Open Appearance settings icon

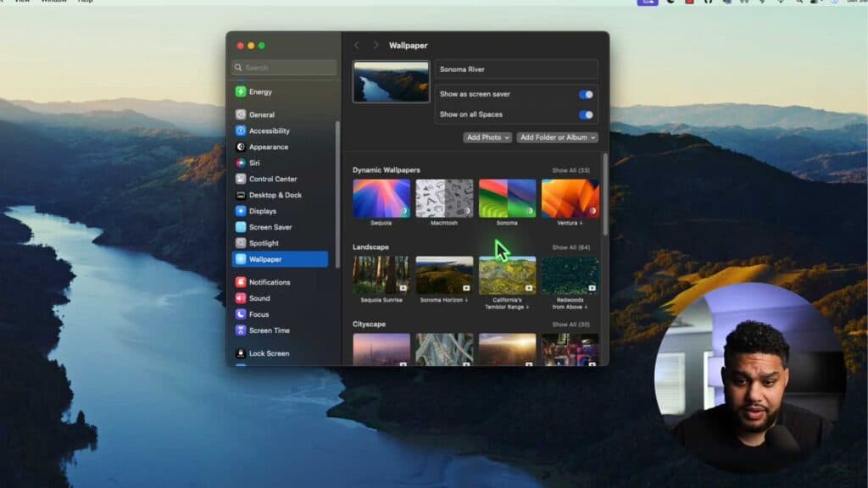pos(240,147)
